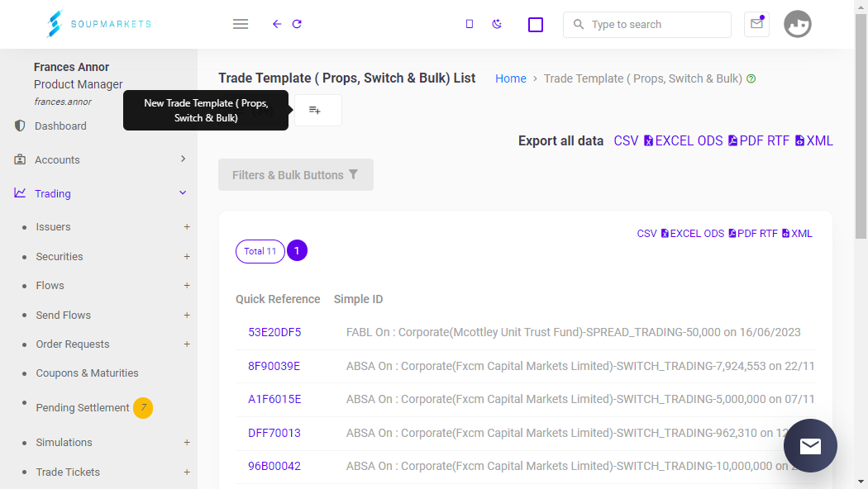Click the Total 11 badge
Viewport: 868px width, 489px height.
pyautogui.click(x=260, y=251)
